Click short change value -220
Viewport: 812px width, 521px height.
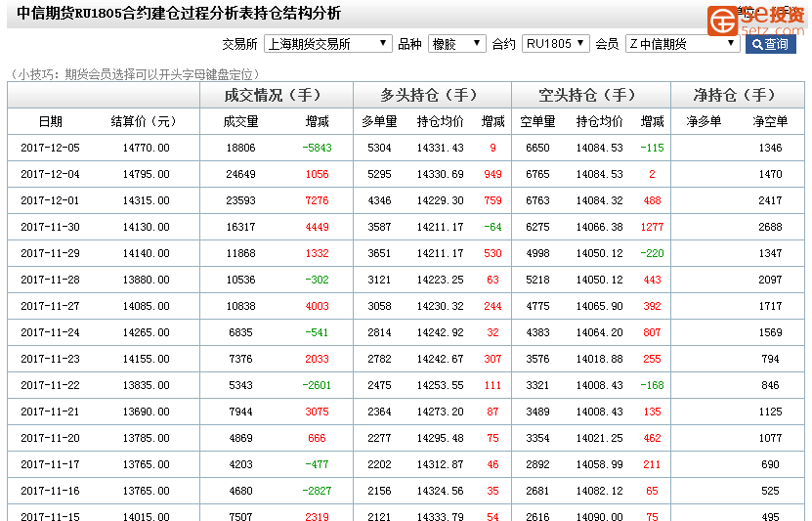pyautogui.click(x=652, y=254)
